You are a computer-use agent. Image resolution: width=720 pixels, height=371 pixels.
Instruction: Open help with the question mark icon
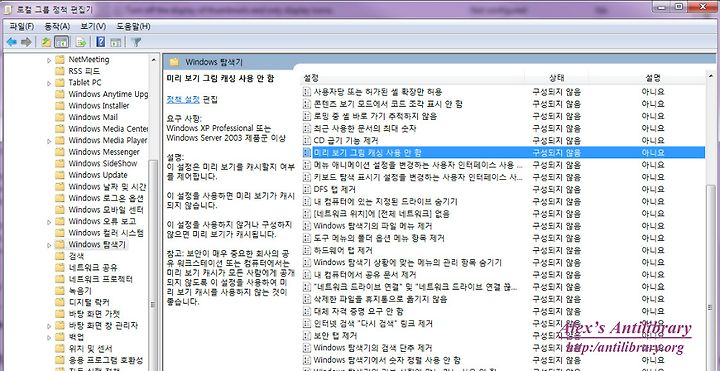coord(101,42)
